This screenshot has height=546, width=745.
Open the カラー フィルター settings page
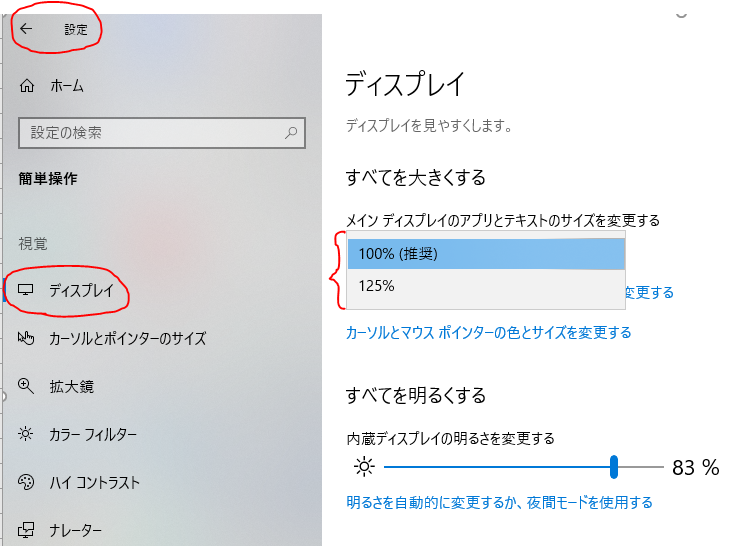[93, 434]
